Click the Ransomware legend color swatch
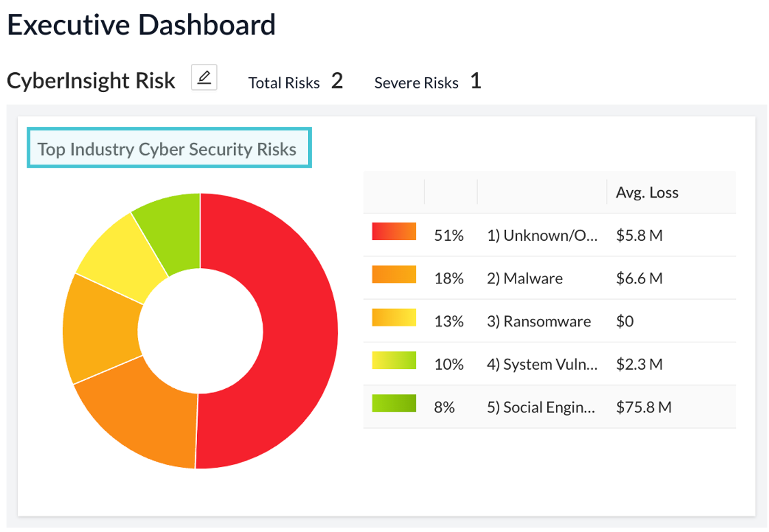This screenshot has height=532, width=769. click(394, 318)
